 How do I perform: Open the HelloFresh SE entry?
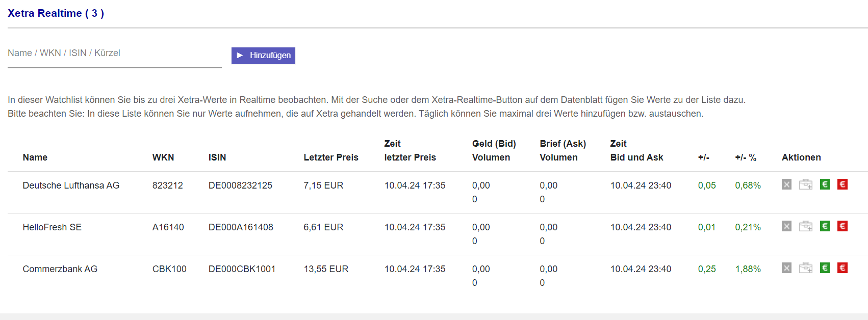coord(52,227)
